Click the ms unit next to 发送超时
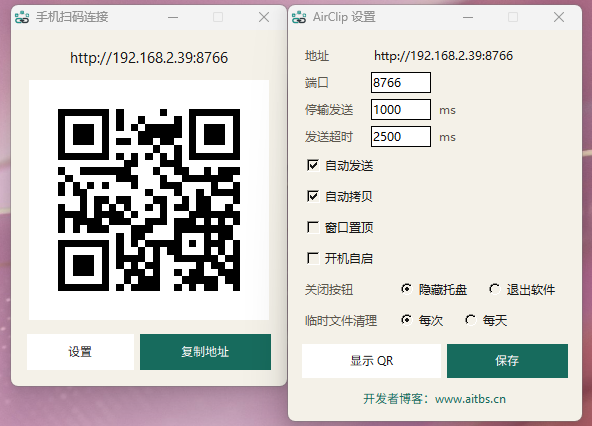 point(447,137)
